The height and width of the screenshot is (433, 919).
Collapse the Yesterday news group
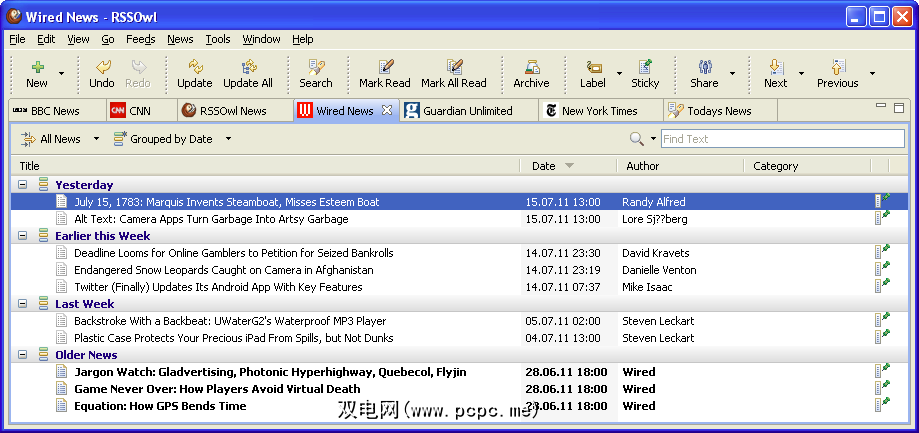click(23, 185)
